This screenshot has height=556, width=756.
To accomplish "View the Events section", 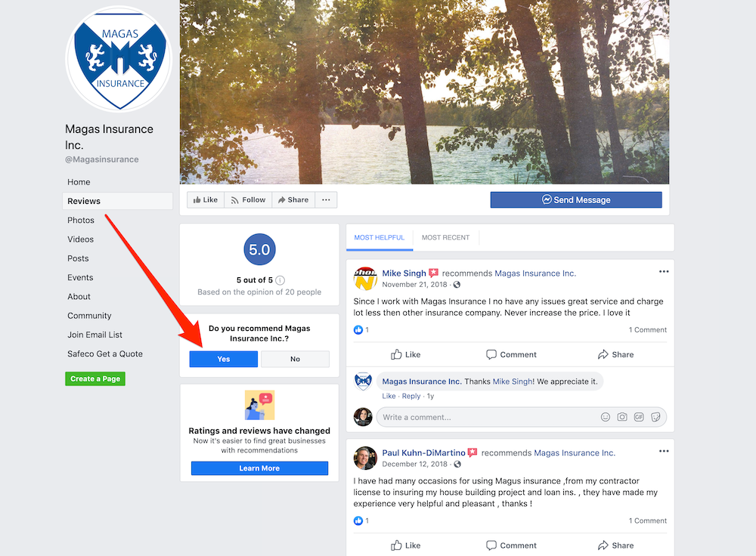I will pyautogui.click(x=80, y=277).
